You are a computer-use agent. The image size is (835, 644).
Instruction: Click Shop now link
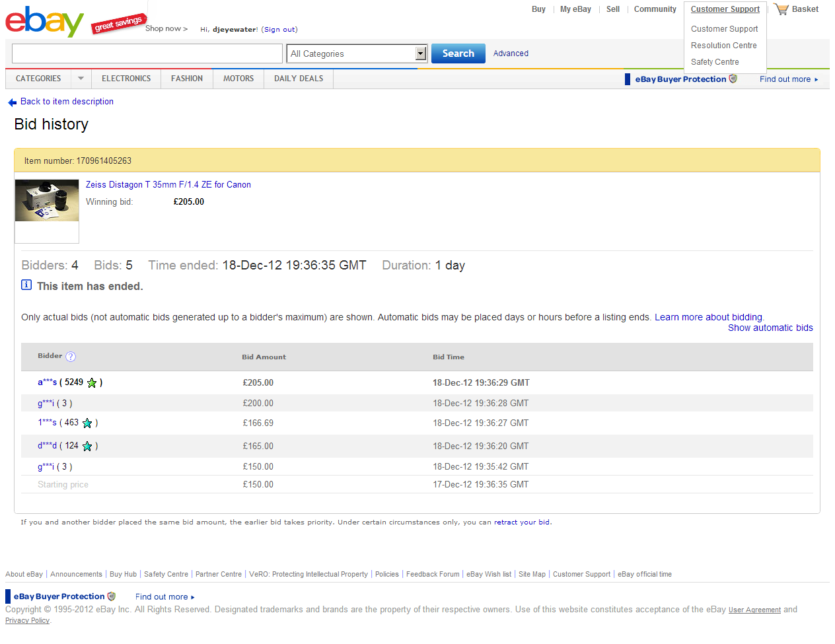[166, 28]
